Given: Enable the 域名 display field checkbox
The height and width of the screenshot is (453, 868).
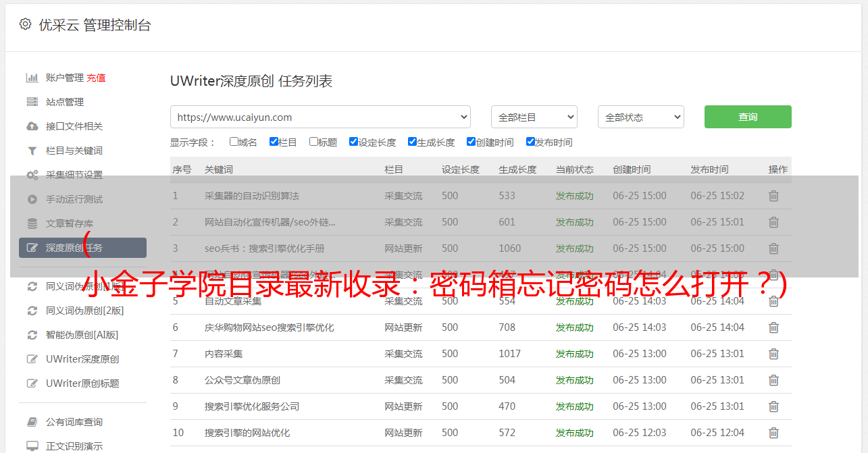Looking at the screenshot, I should point(234,142).
